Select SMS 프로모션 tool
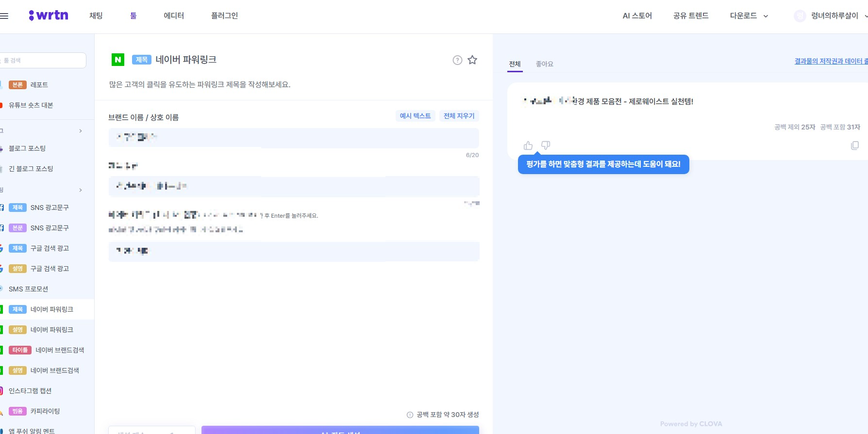 tap(47, 289)
